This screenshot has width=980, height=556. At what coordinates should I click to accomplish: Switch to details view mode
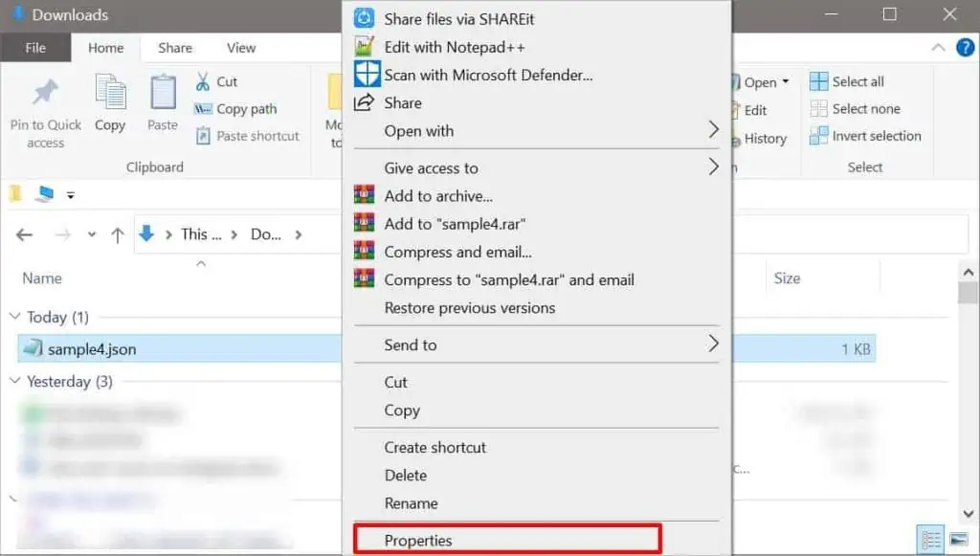[x=929, y=539]
